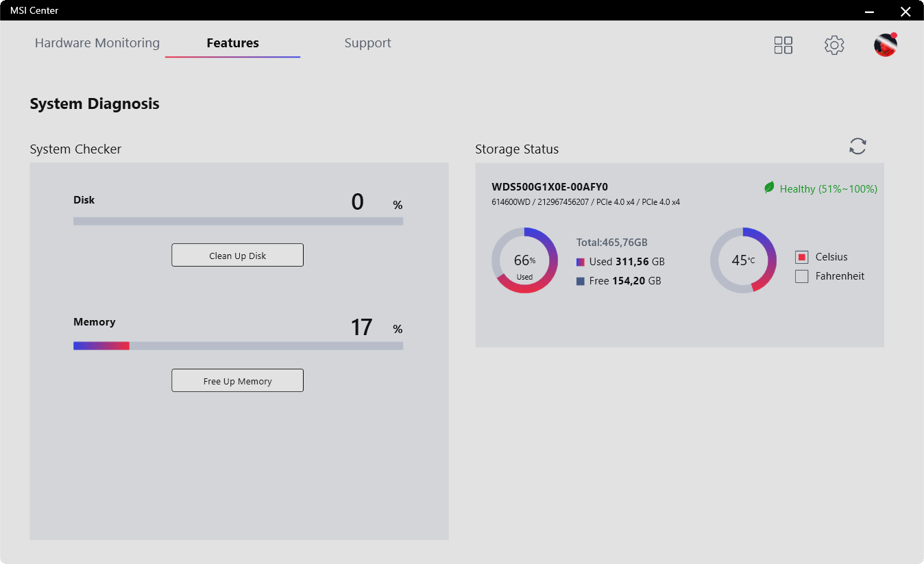Open the apps grid icon
924x564 pixels.
tap(783, 45)
